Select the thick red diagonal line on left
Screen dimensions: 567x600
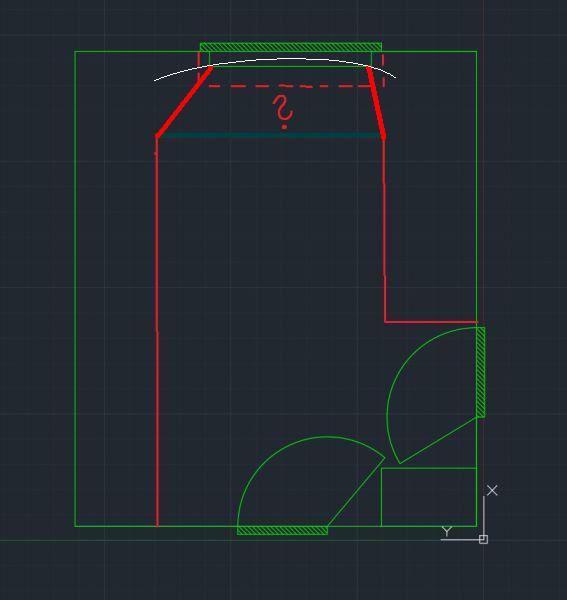[x=184, y=101]
